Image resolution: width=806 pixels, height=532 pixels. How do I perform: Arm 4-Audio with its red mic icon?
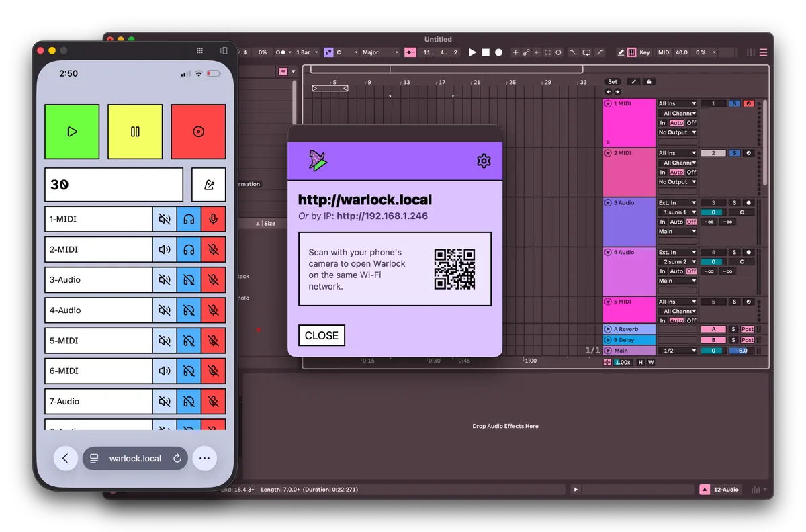(x=214, y=310)
